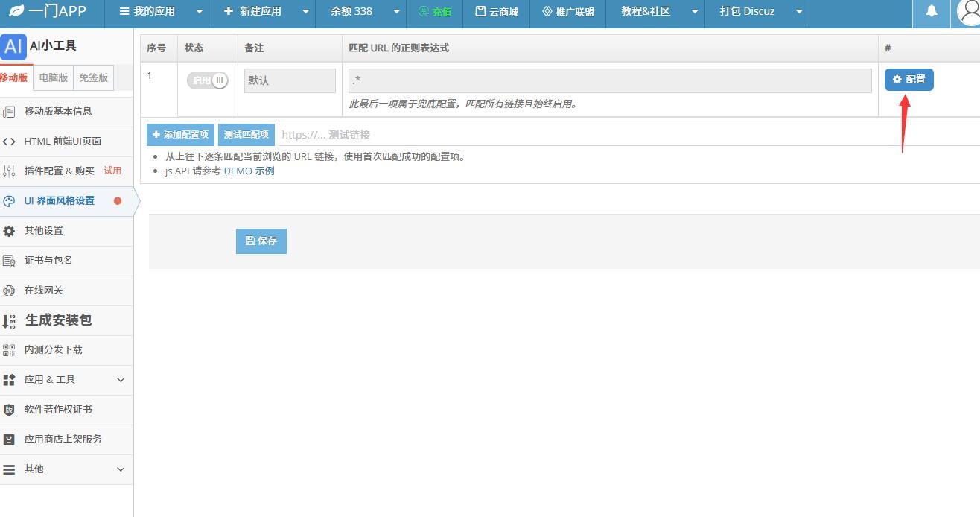This screenshot has width=980, height=517.
Task: Open the DEMO 示例 link
Action: pyautogui.click(x=249, y=171)
